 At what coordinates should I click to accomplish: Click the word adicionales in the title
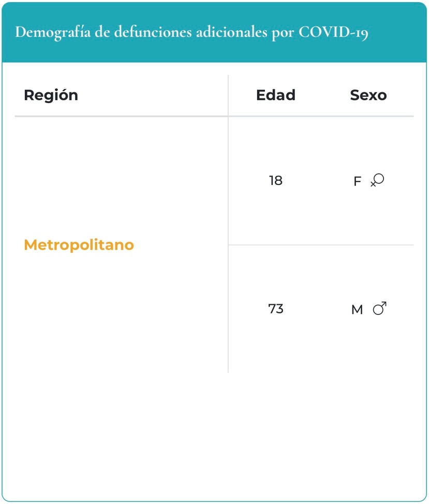(231, 32)
